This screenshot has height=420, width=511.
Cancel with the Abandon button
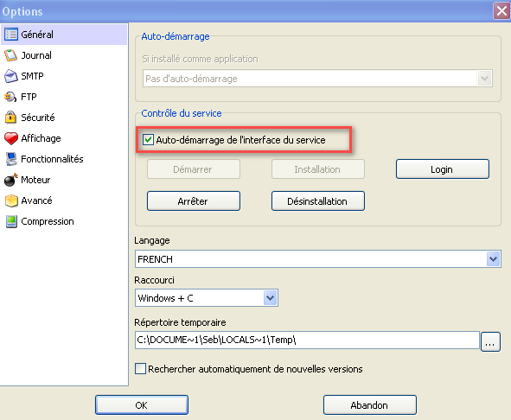(x=369, y=405)
